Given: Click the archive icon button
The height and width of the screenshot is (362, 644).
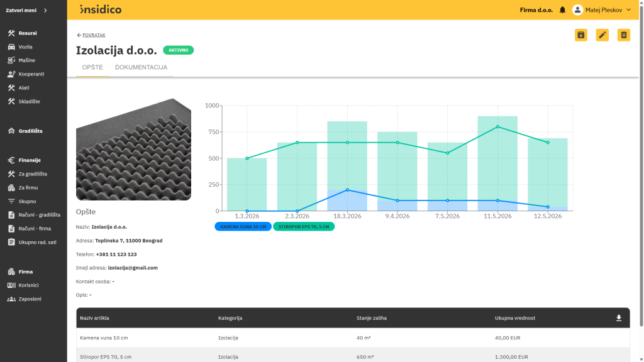Looking at the screenshot, I should point(580,35).
